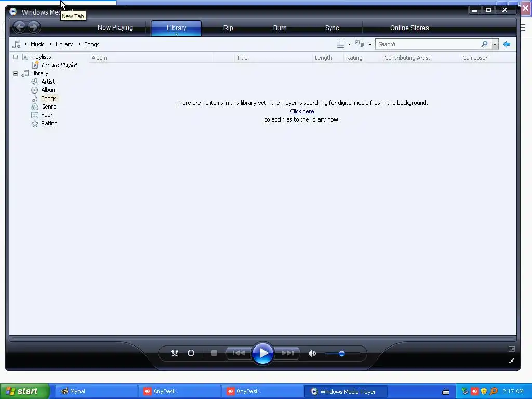This screenshot has width=532, height=399.
Task: Click the AnyDesk tray icon
Action: [475, 392]
